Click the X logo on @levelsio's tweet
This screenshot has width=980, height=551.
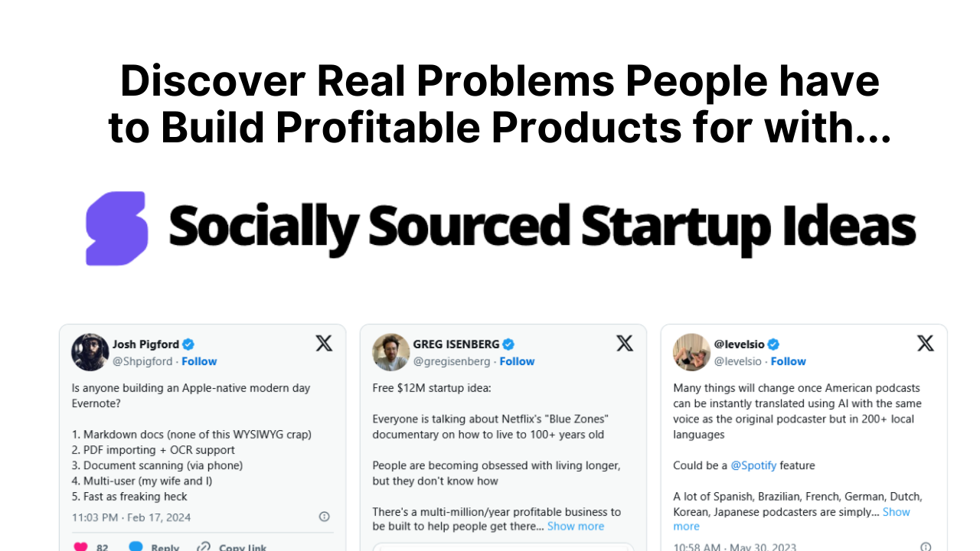pyautogui.click(x=926, y=343)
